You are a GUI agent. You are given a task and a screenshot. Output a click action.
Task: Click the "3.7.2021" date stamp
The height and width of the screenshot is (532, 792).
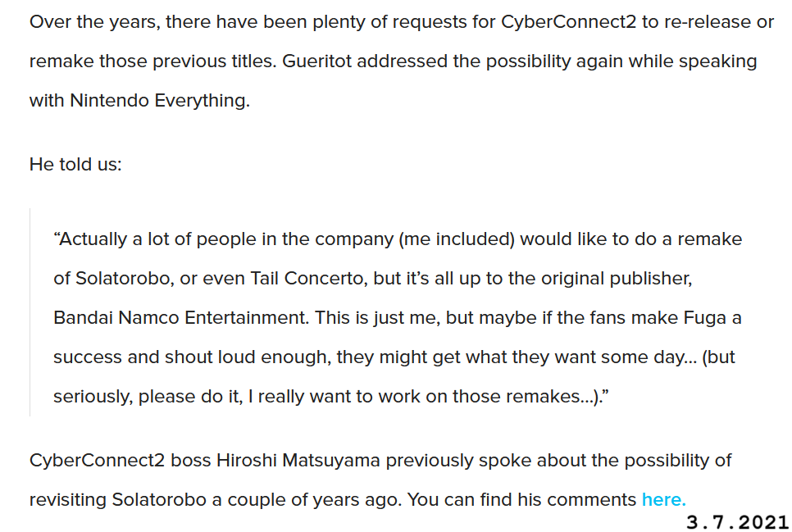737,522
